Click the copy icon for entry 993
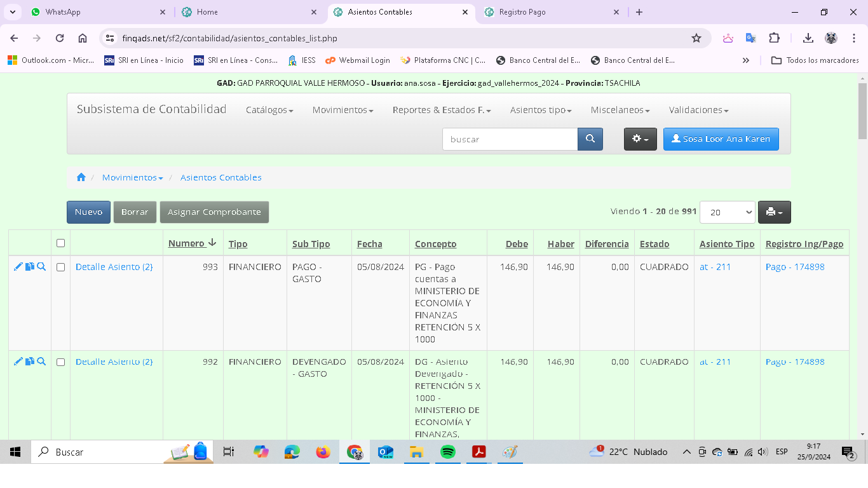 click(x=30, y=267)
